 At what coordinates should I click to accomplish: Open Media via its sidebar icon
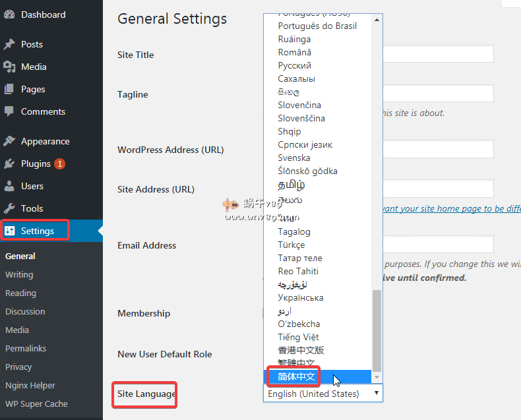pos(10,67)
